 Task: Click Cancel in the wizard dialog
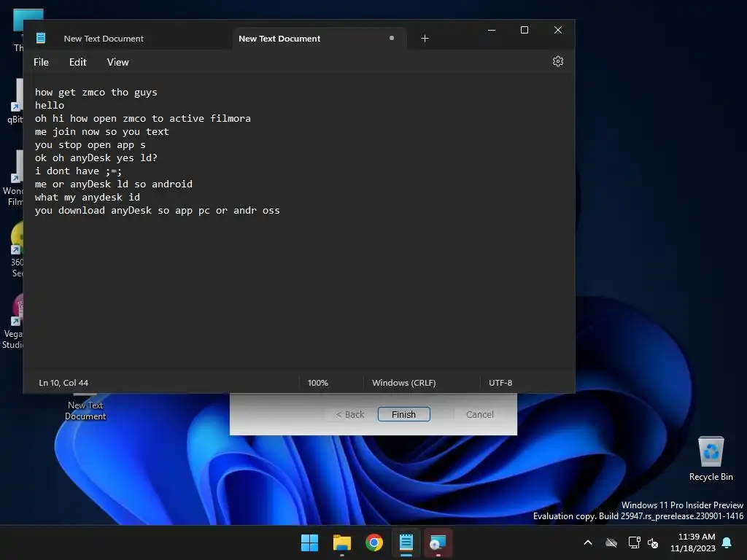480,414
